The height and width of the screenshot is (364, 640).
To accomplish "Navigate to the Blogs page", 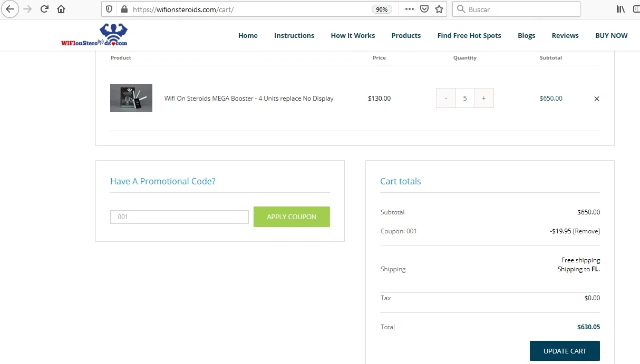I will click(526, 35).
